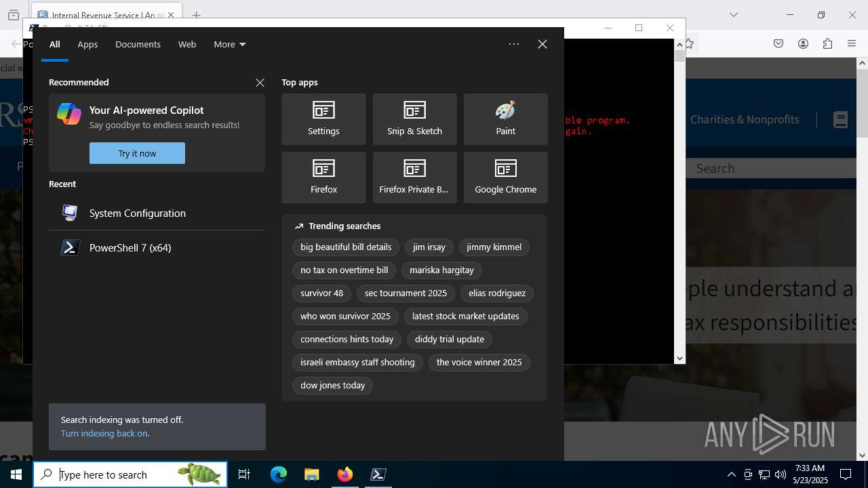Select 'sec tournament 2025' trending search
The image size is (868, 488).
(406, 293)
